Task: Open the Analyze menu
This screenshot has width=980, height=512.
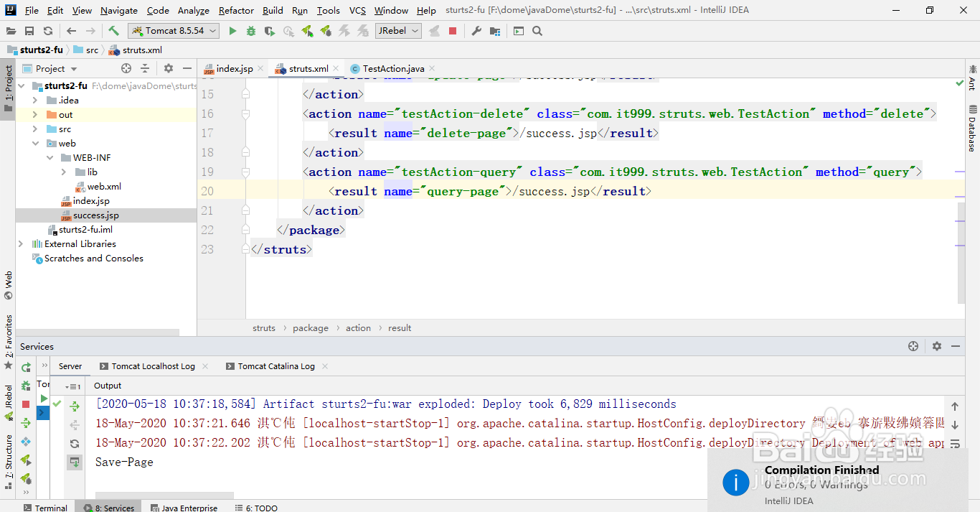Action: [x=192, y=10]
